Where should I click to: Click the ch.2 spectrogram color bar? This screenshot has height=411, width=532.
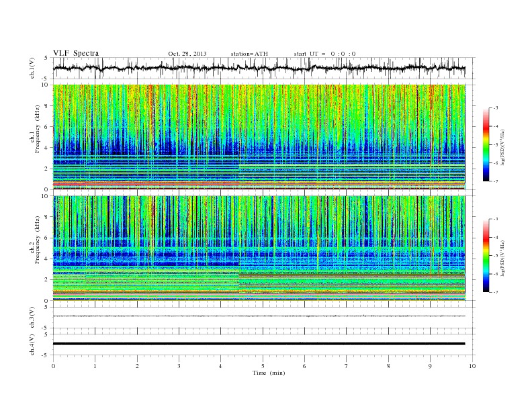pos(486,256)
